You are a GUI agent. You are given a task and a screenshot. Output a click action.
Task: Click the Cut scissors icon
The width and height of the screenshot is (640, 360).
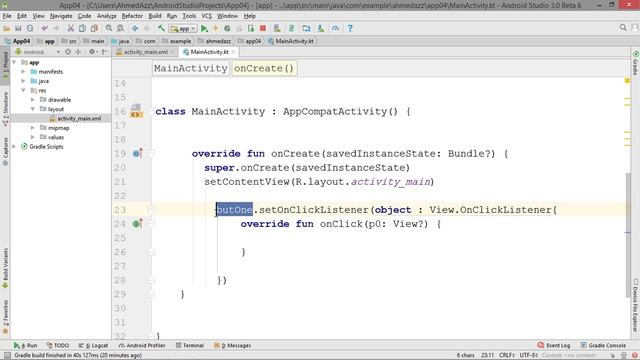click(x=71, y=29)
